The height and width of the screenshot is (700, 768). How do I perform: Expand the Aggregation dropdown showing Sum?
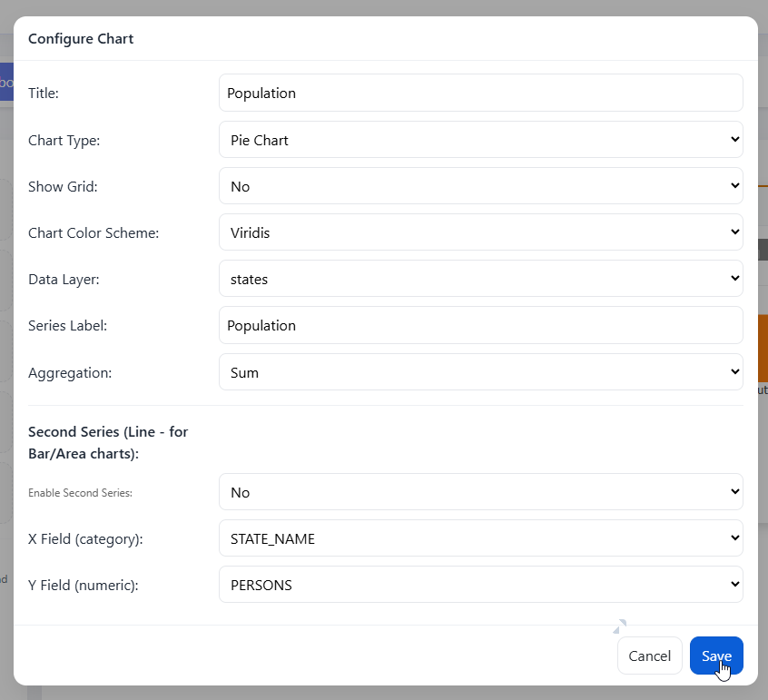(480, 372)
